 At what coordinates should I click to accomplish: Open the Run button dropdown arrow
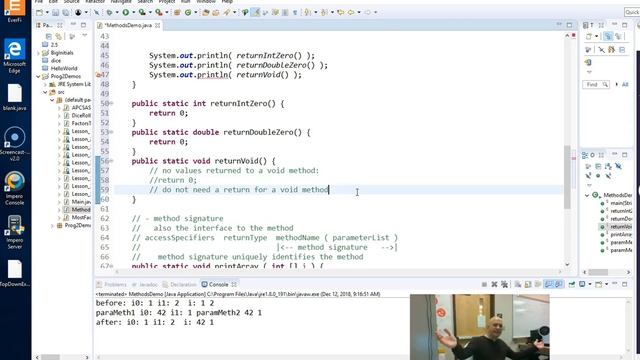point(133,13)
